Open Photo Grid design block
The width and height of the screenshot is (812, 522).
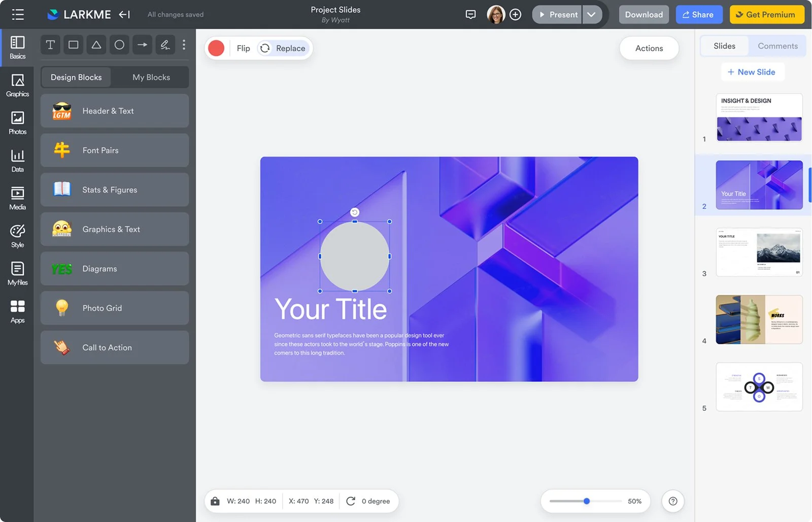(x=115, y=308)
